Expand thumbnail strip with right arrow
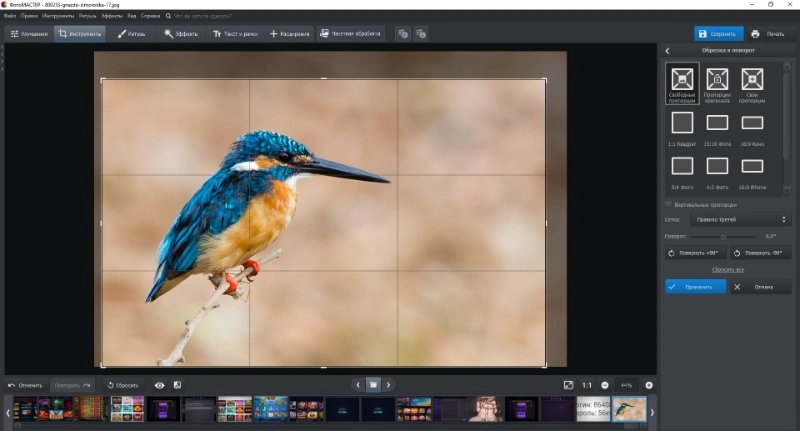 [x=652, y=412]
